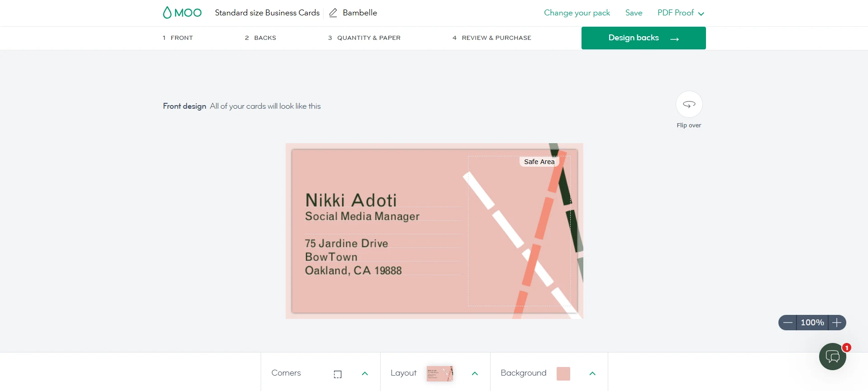Expand the Corners panel chevron
This screenshot has height=391, width=868.
(365, 373)
